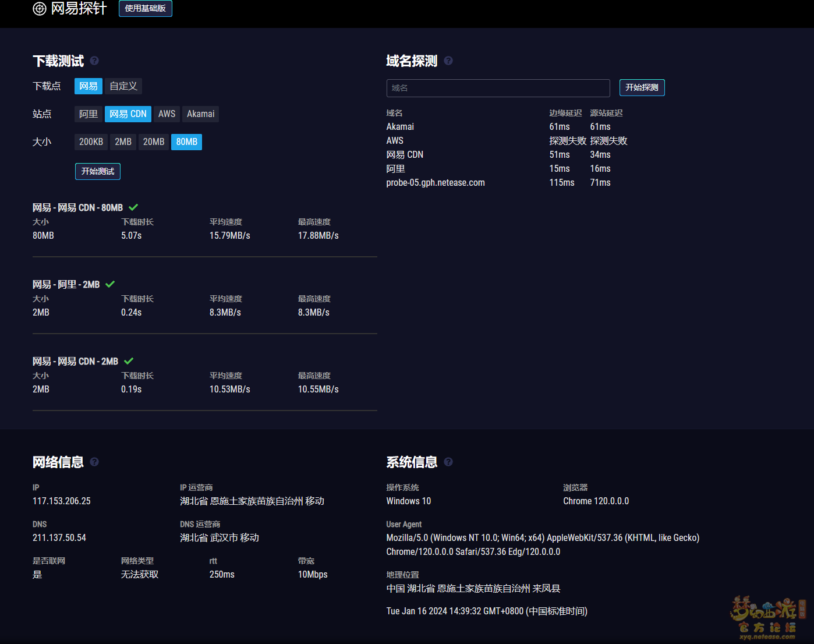The height and width of the screenshot is (644, 814).
Task: Click IP address 117.153.206.25
Action: (62, 501)
